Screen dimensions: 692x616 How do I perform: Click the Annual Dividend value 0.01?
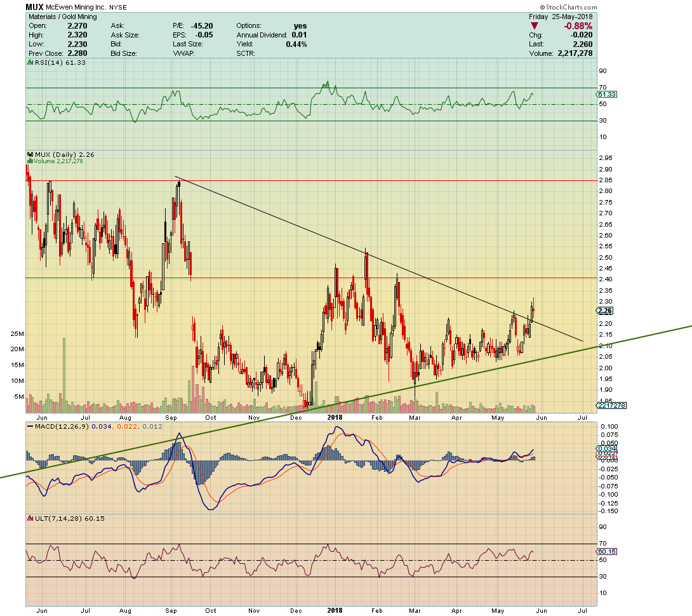[299, 35]
